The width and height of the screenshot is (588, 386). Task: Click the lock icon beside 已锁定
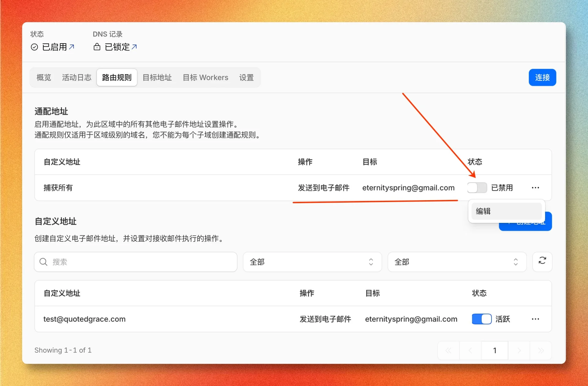[x=97, y=47]
